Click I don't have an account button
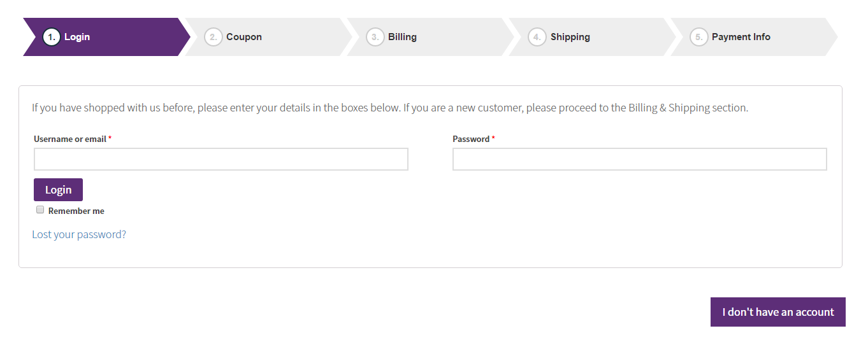This screenshot has width=868, height=347. (778, 312)
